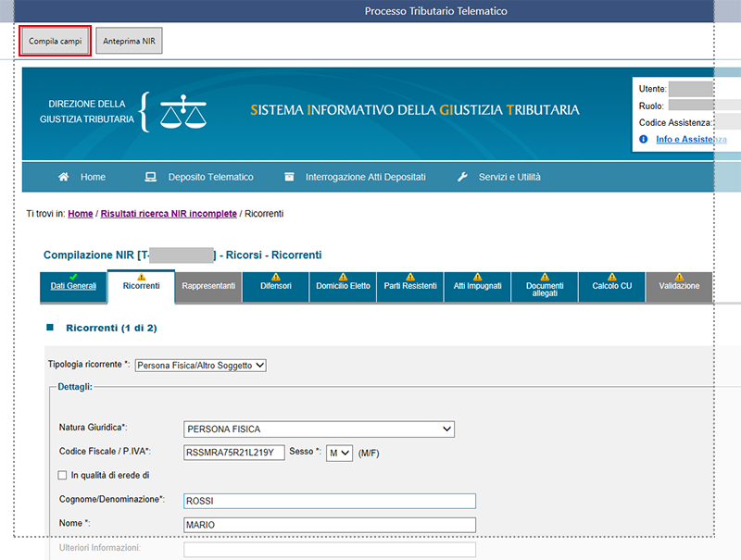The height and width of the screenshot is (560, 741).
Task: Expand Natura Giuridica dropdown
Action: coord(319,429)
